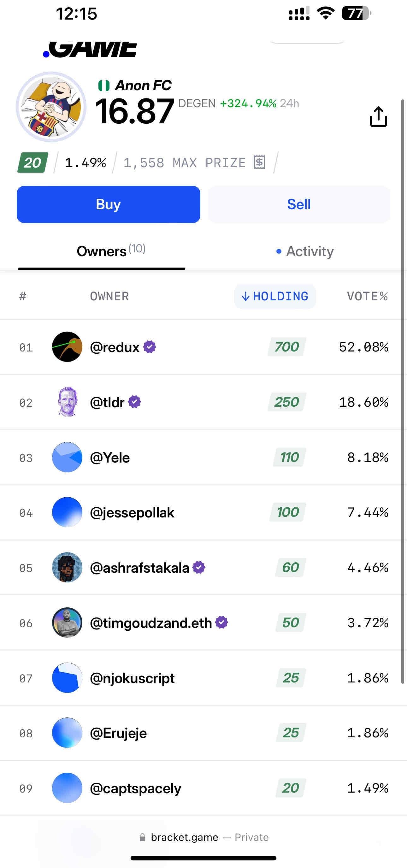This screenshot has width=407, height=868.
Task: Open @ashrafstakala pixel avatar
Action: point(67,567)
